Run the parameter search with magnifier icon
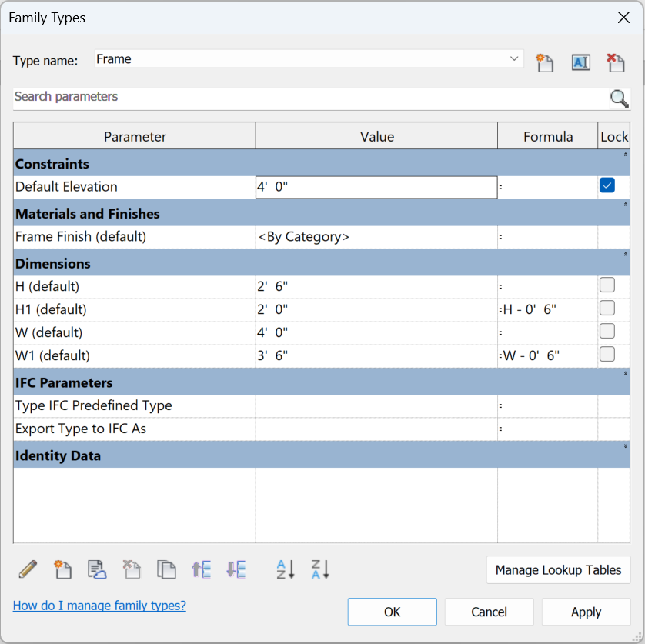This screenshot has width=645, height=644. point(619,98)
